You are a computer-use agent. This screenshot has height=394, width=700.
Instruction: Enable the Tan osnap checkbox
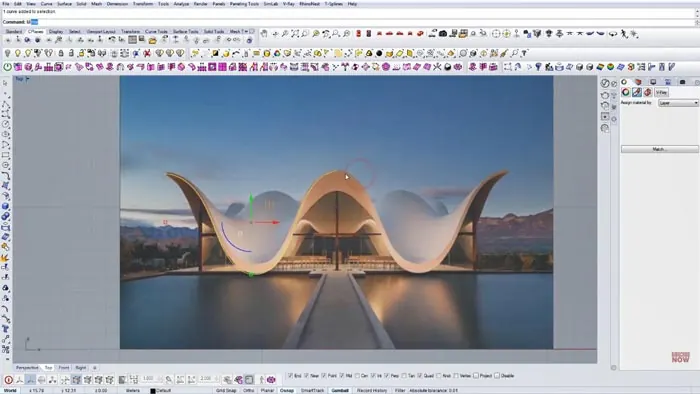(x=404, y=376)
